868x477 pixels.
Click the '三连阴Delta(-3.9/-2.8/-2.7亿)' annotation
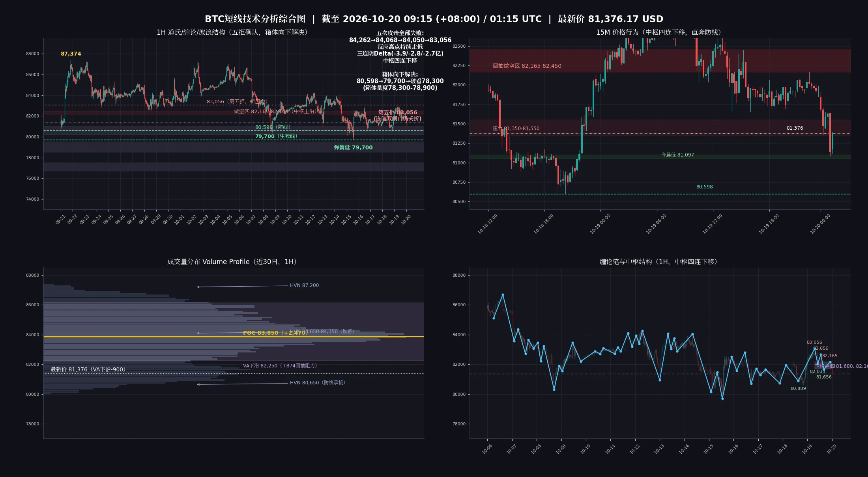coord(400,54)
